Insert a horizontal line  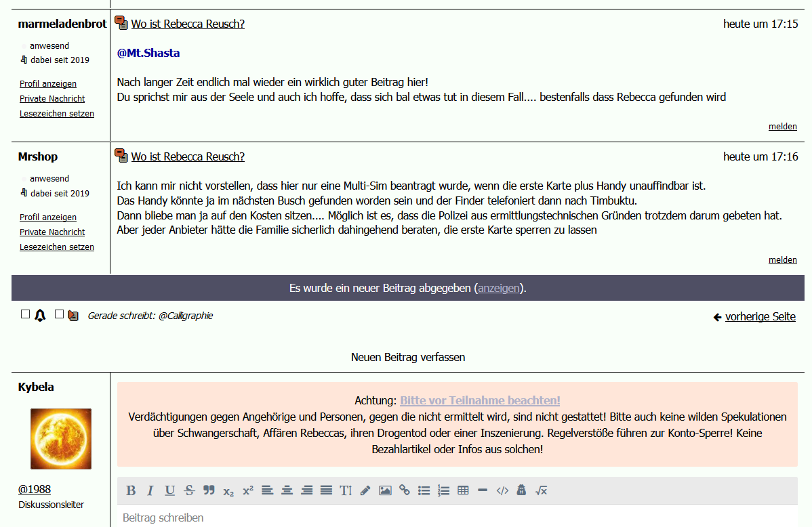483,490
